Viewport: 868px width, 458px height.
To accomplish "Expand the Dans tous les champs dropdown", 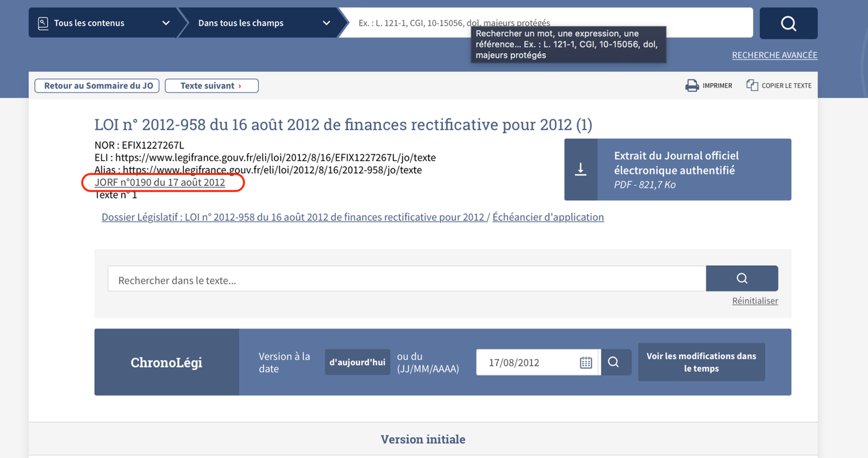I will [263, 23].
